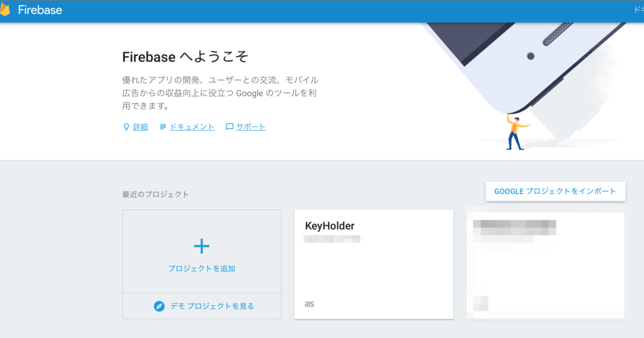
Task: Open the サポート link
Action: [x=251, y=127]
